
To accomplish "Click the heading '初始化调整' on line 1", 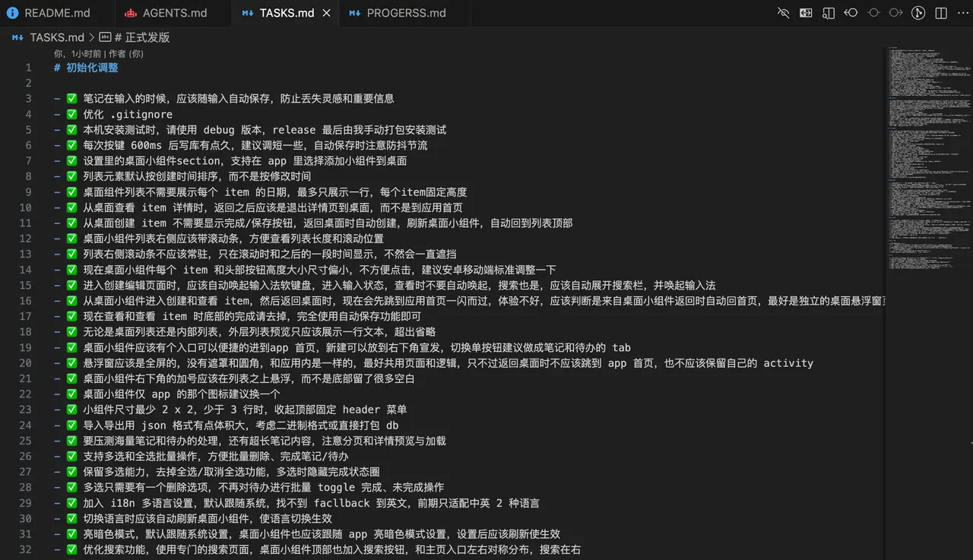I will (x=92, y=67).
